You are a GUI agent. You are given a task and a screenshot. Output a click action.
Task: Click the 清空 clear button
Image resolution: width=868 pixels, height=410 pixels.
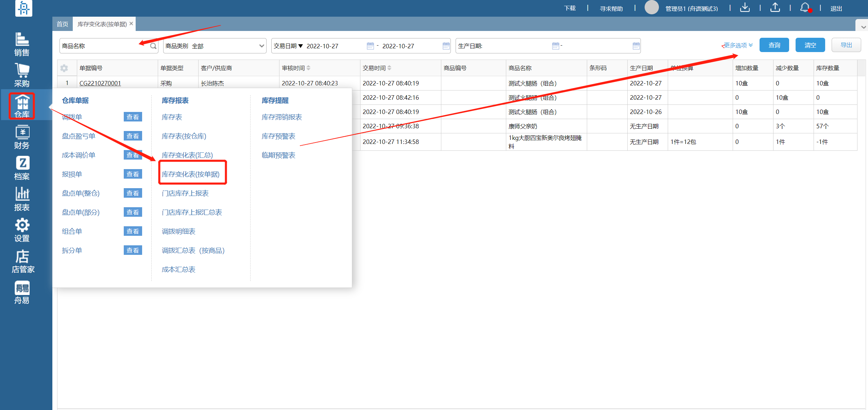[810, 45]
